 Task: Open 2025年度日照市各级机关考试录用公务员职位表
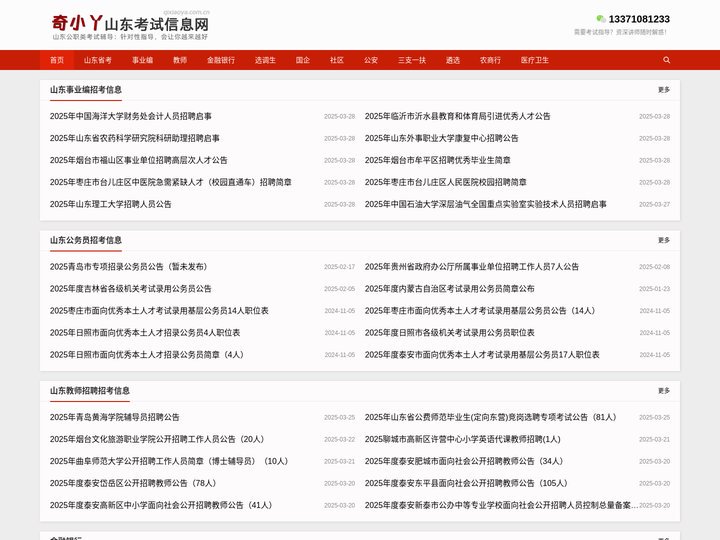click(450, 333)
